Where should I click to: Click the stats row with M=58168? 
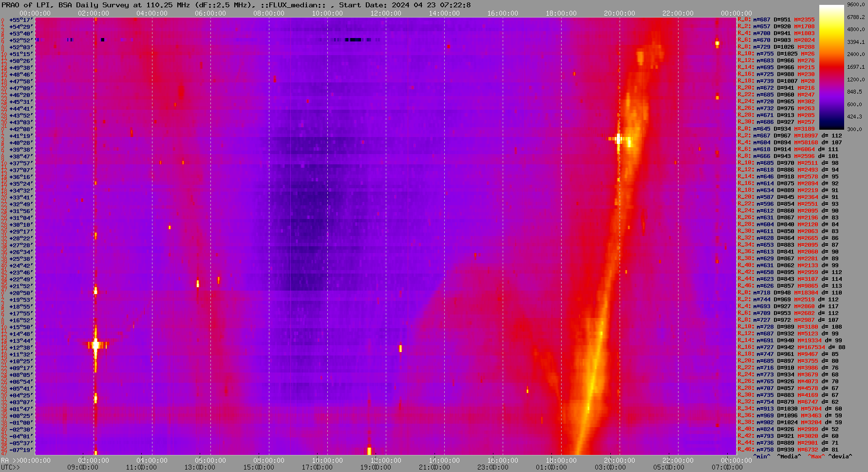(790, 143)
